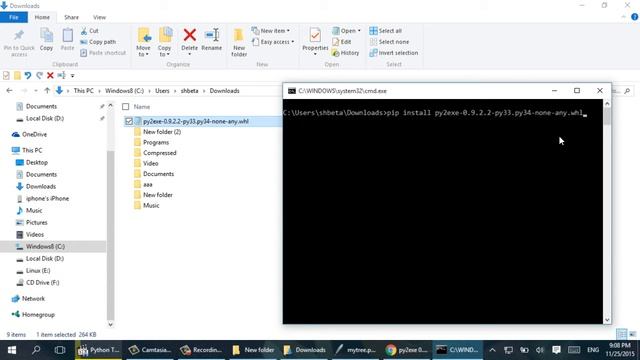Open taskbar search icon
The width and height of the screenshot is (640, 360).
[36, 350]
